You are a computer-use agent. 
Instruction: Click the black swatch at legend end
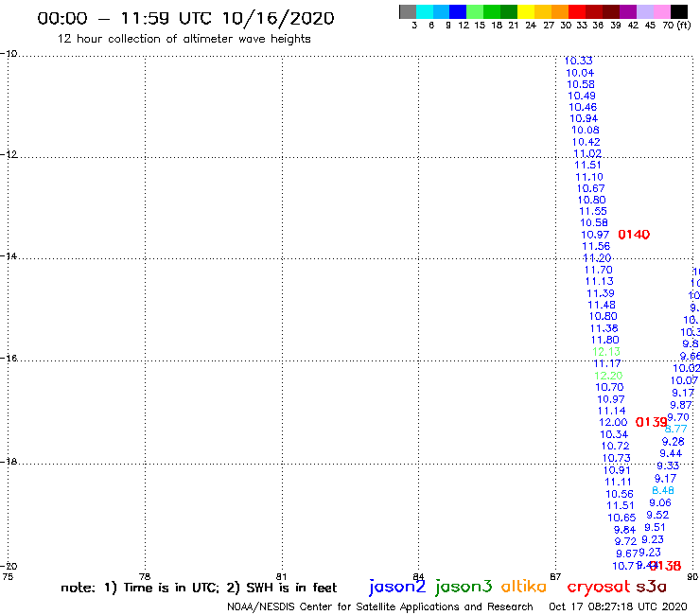[x=678, y=11]
